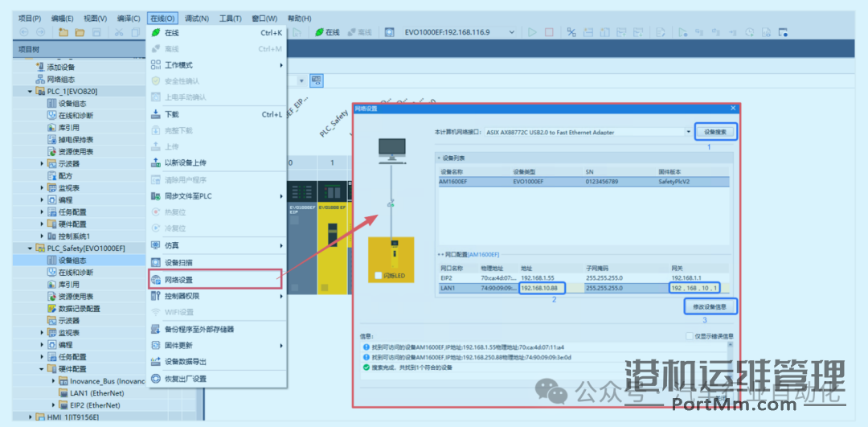The height and width of the screenshot is (427, 868).
Task: Click the last toolbar icon with blue dot
Action: [x=783, y=32]
